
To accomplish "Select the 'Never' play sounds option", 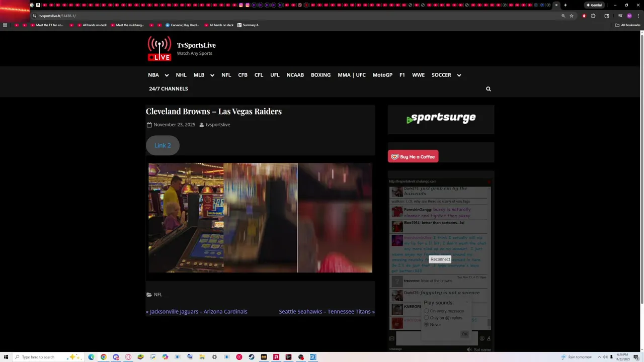I will [427, 325].
